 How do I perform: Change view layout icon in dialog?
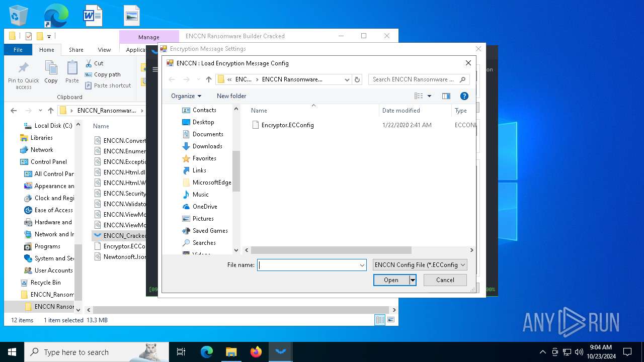point(419,96)
